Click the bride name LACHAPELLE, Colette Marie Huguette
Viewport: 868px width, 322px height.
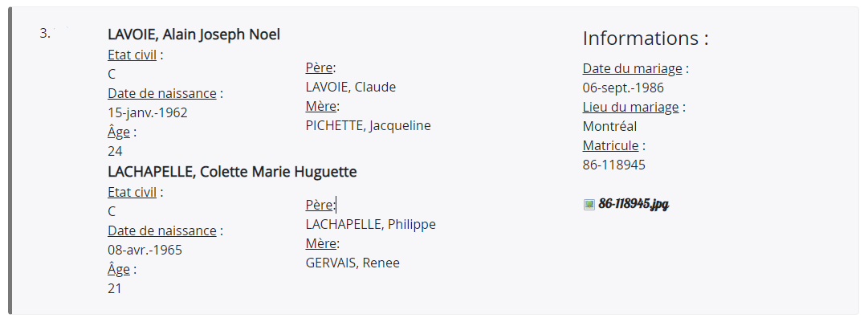click(232, 172)
